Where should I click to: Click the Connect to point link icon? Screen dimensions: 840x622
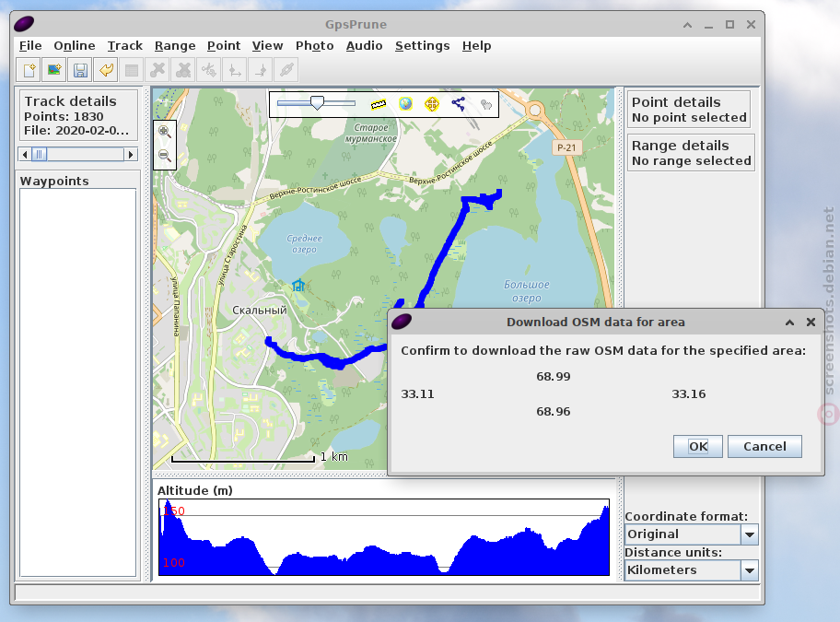(x=286, y=70)
